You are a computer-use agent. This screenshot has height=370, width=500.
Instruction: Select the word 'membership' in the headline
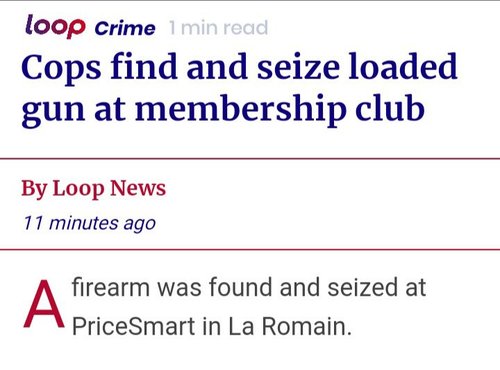241,110
